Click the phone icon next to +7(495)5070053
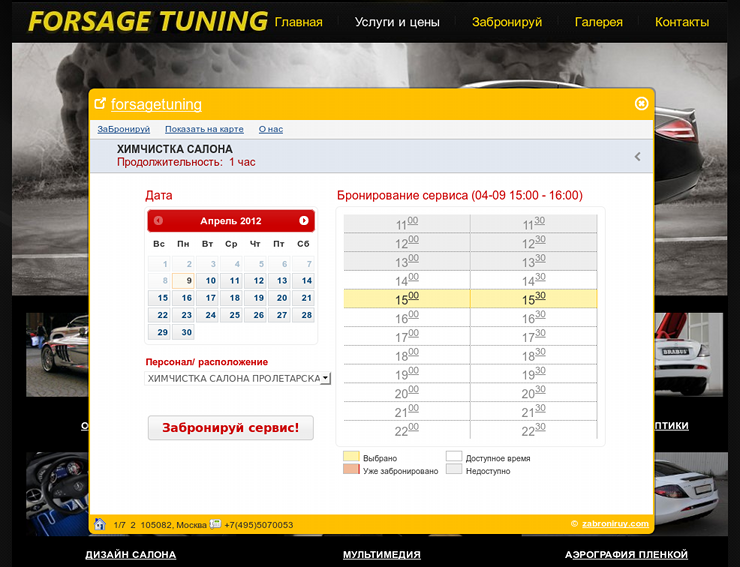 point(215,524)
